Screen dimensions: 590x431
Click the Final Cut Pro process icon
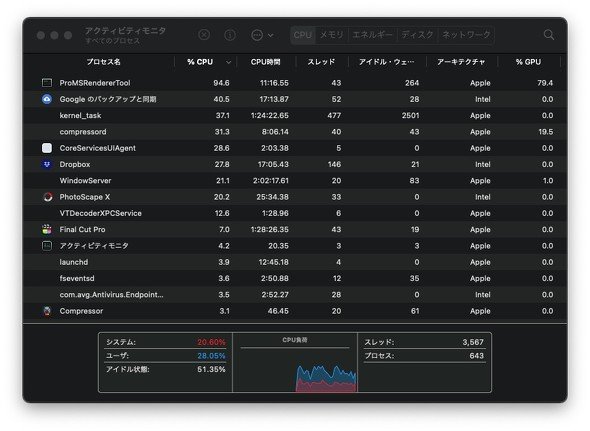click(47, 229)
